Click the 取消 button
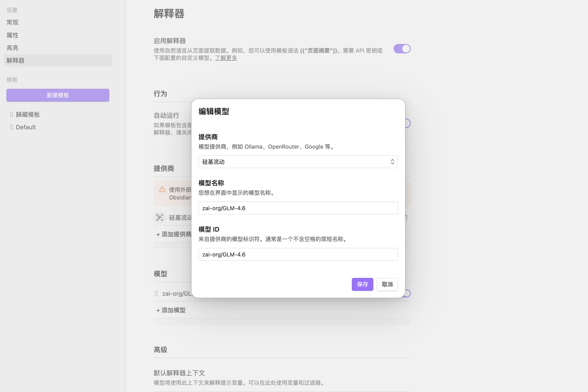The image size is (588, 392). pos(387,284)
